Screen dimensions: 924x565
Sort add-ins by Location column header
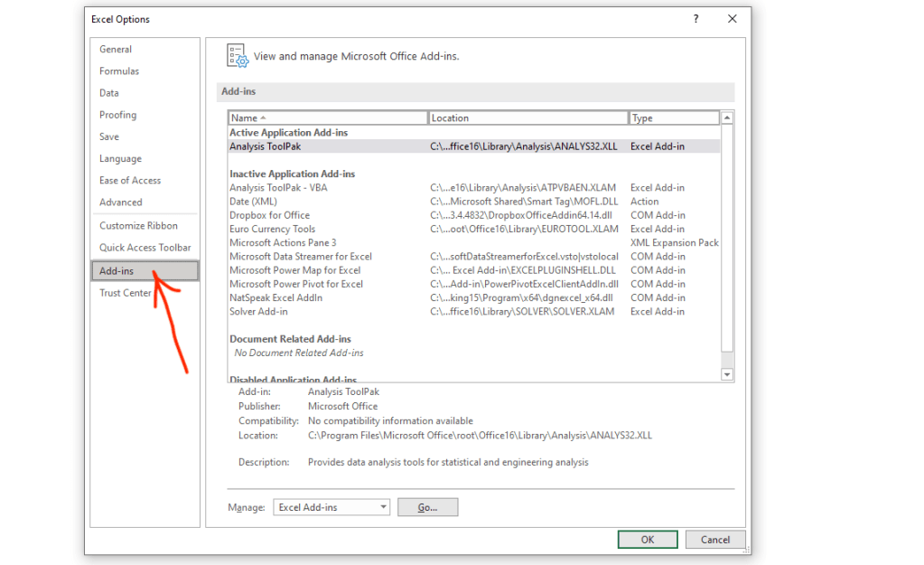coord(527,118)
